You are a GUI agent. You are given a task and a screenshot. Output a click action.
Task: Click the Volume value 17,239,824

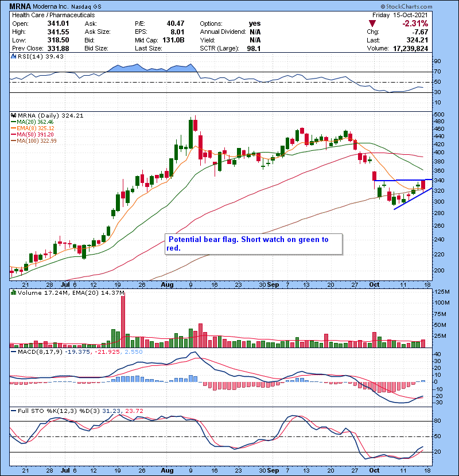(410, 48)
